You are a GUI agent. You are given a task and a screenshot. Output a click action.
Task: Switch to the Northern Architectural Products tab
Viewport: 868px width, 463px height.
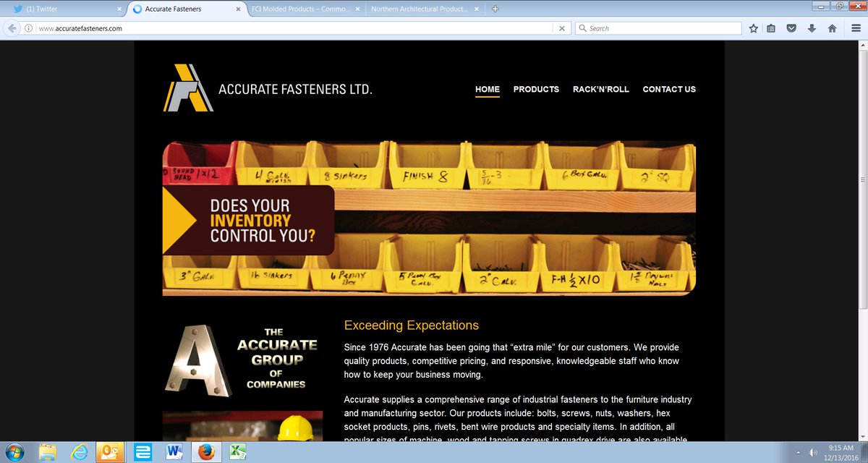[x=420, y=9]
